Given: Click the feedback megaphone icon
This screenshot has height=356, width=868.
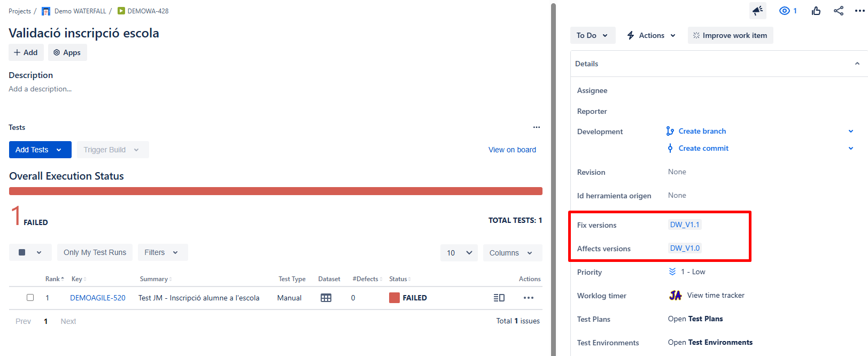Looking at the screenshot, I should pos(757,11).
